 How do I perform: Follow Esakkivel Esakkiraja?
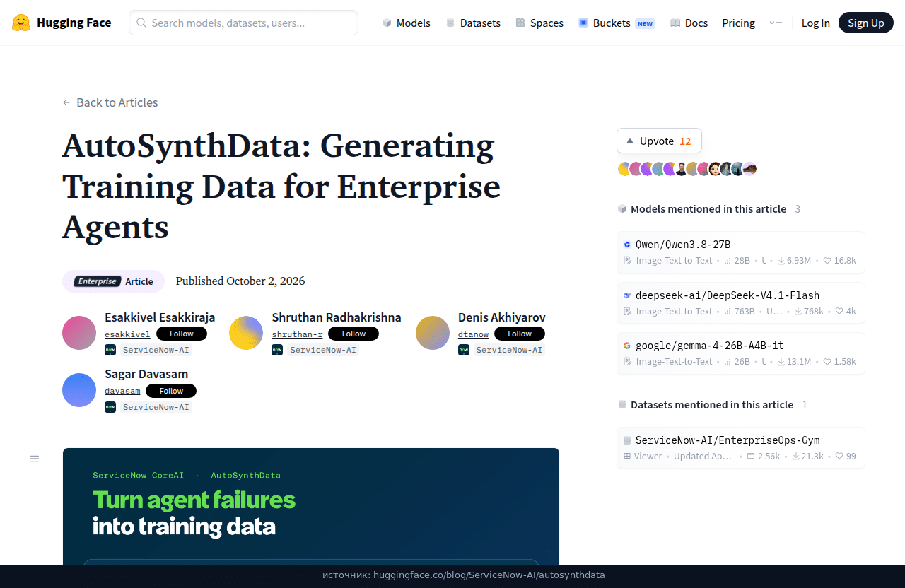(182, 334)
